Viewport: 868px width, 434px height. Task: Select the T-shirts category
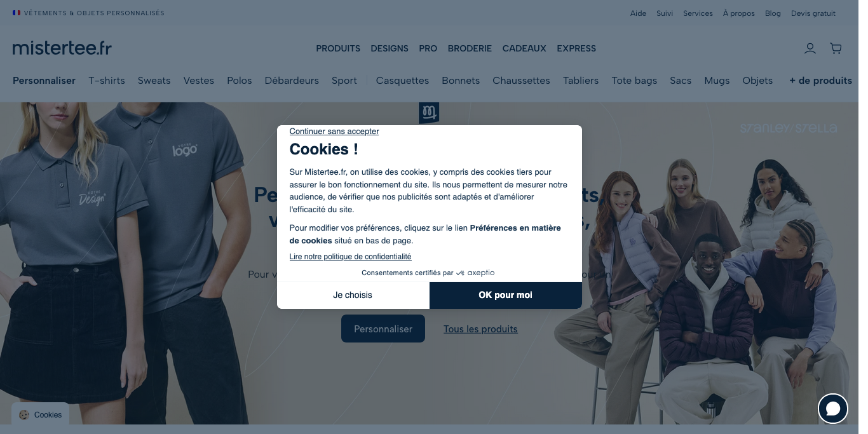[107, 81]
